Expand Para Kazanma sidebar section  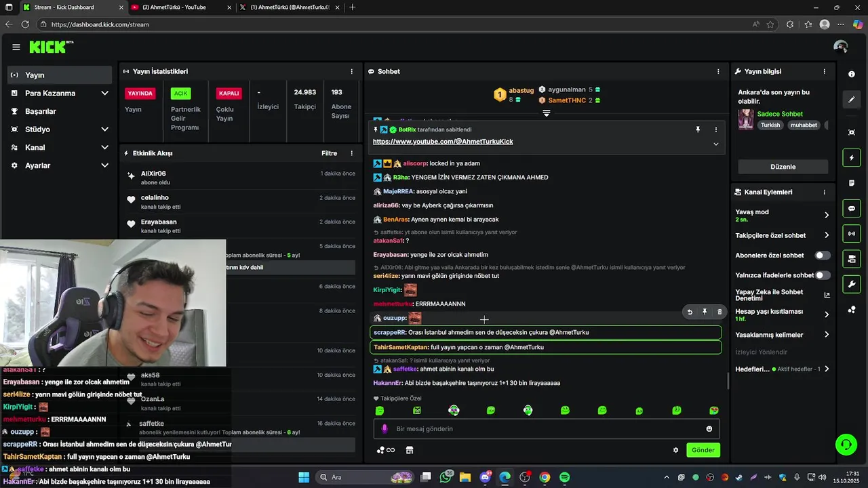coord(104,93)
